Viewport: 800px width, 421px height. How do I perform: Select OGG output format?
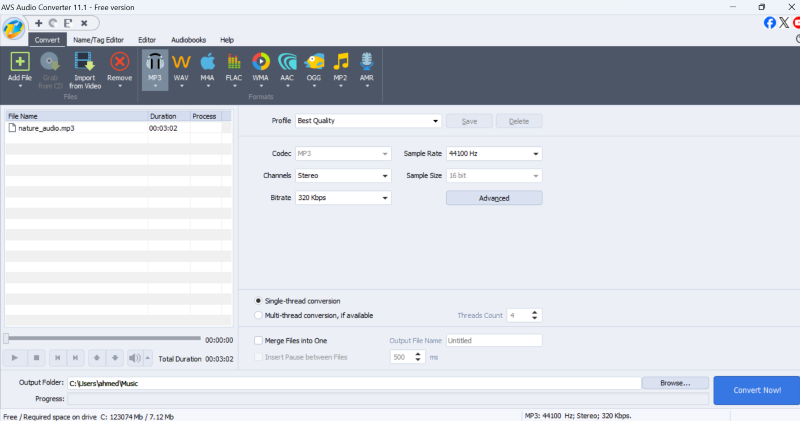314,63
